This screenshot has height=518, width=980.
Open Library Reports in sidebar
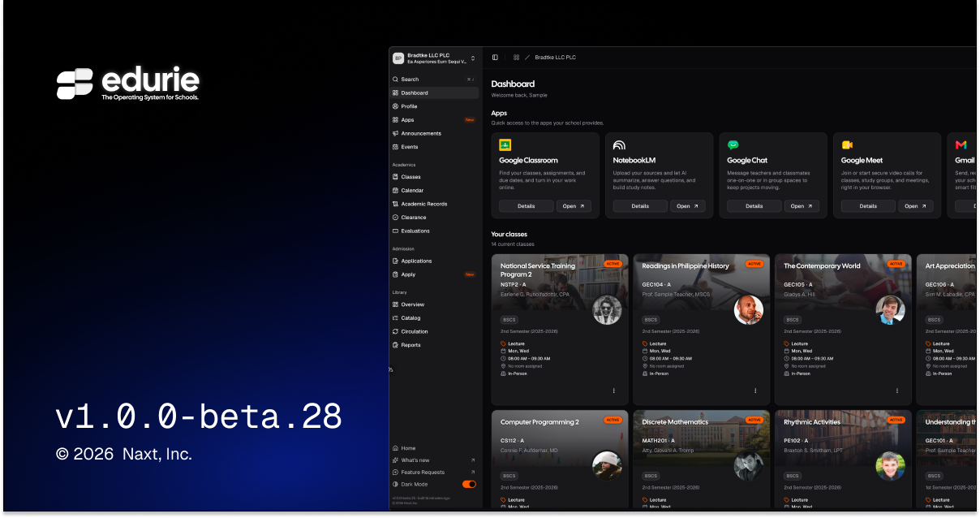pos(434,345)
